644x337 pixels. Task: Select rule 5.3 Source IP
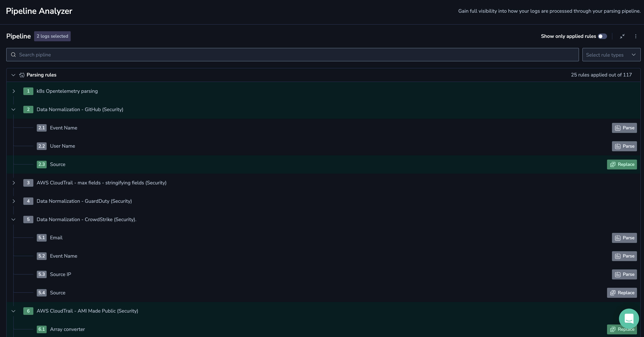[323, 274]
